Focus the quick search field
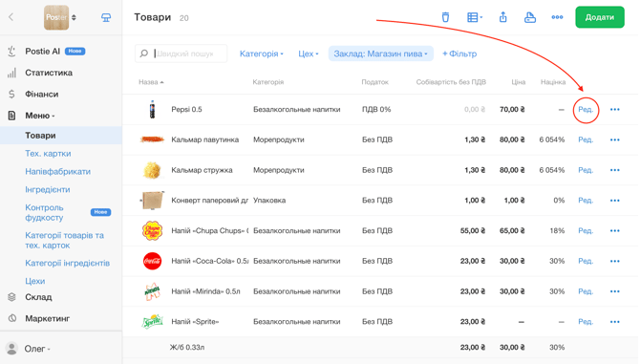The height and width of the screenshot is (364, 640). pos(181,54)
